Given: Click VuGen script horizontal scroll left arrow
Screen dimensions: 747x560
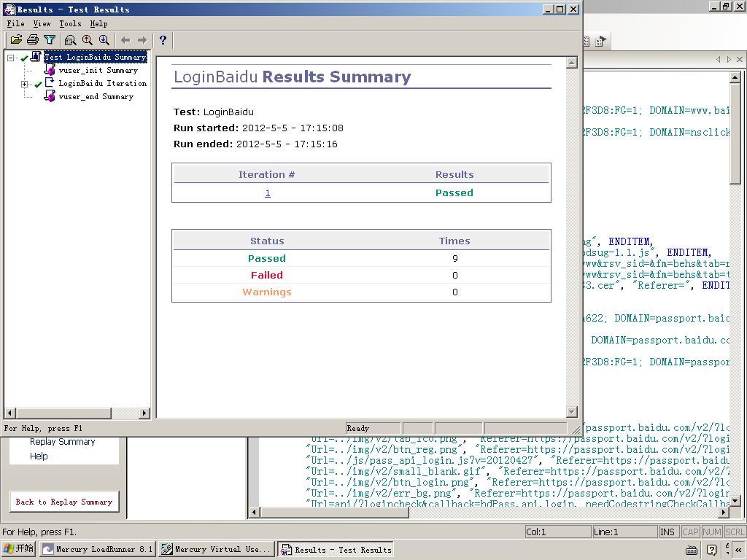Looking at the screenshot, I should 254,513.
